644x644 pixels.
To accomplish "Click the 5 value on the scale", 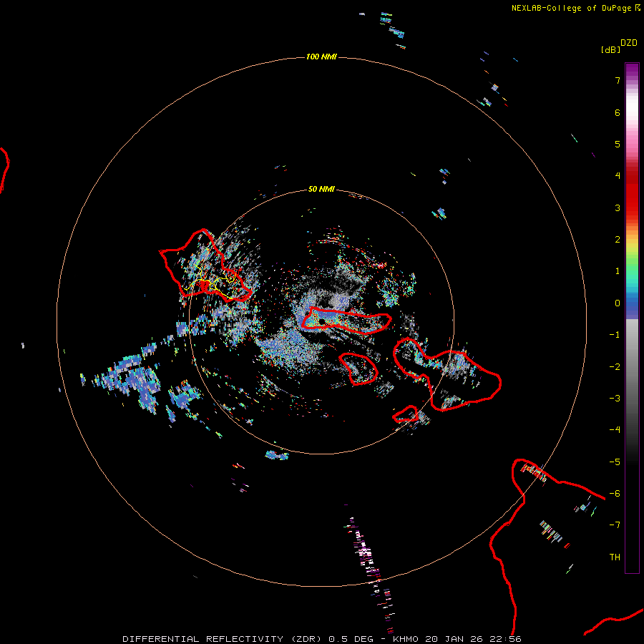I will [x=618, y=144].
